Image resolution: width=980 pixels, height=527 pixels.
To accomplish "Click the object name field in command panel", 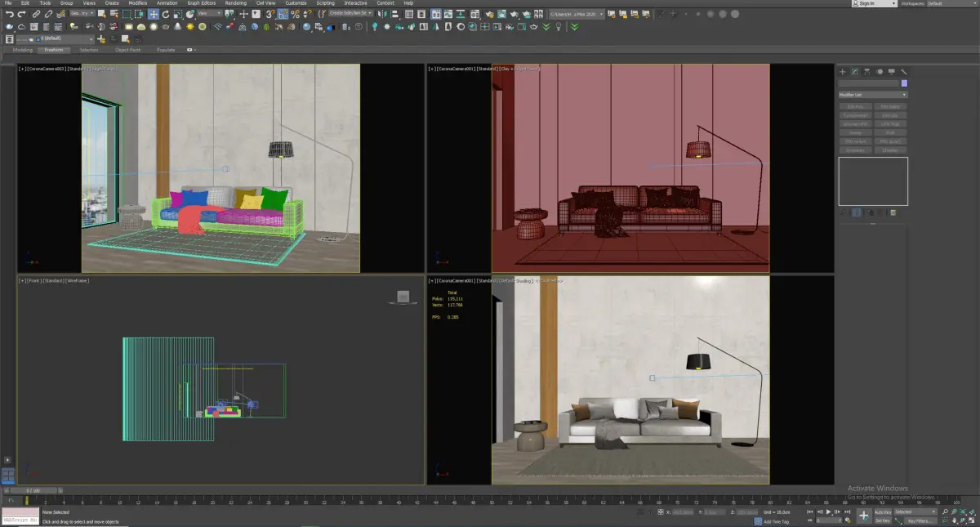I will [868, 83].
